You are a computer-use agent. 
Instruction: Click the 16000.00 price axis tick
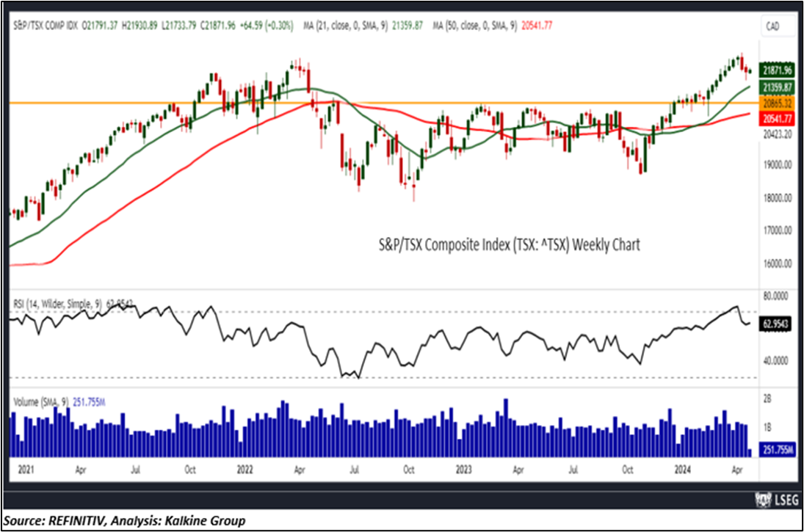click(778, 263)
